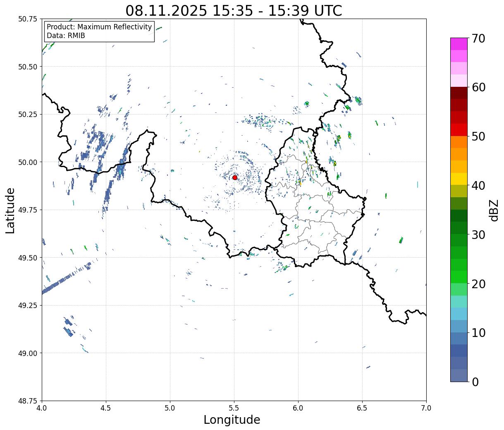Click the latitude tick label 50.75
The image size is (504, 430).
click(x=28, y=19)
